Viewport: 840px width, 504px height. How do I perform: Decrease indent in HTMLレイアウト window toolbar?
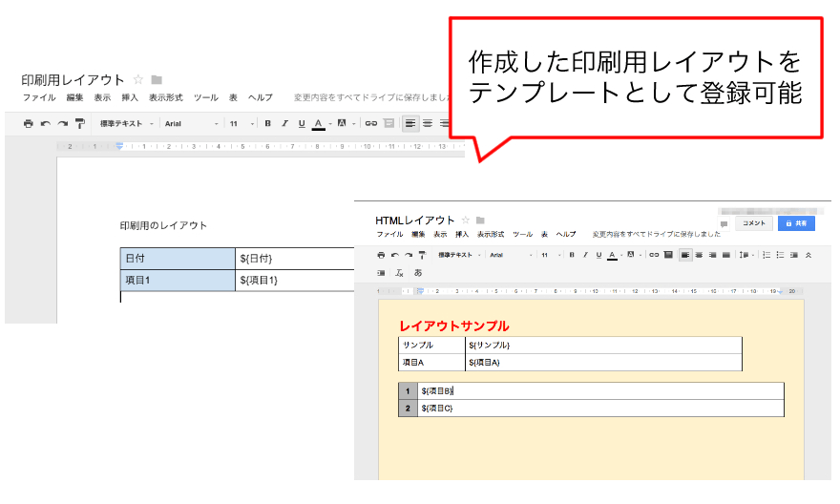coord(794,255)
